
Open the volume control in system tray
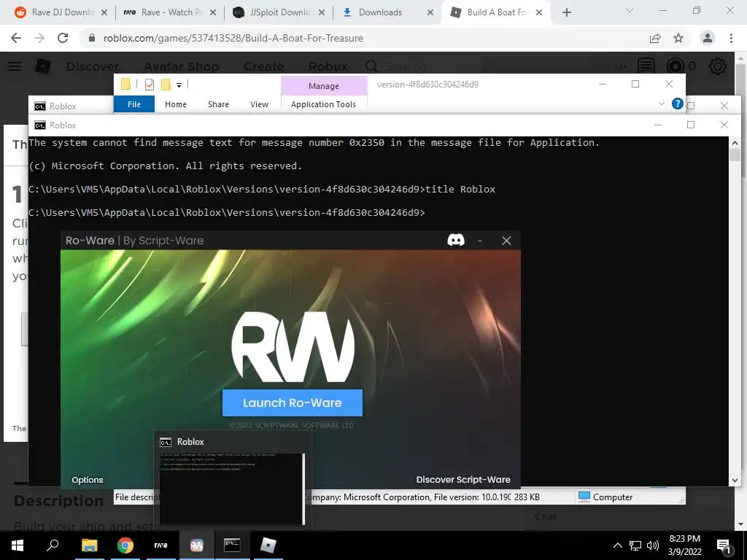click(x=653, y=545)
